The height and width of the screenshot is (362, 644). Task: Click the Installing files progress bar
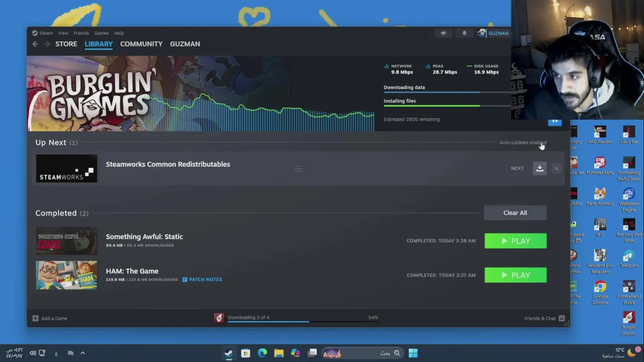coord(447,106)
